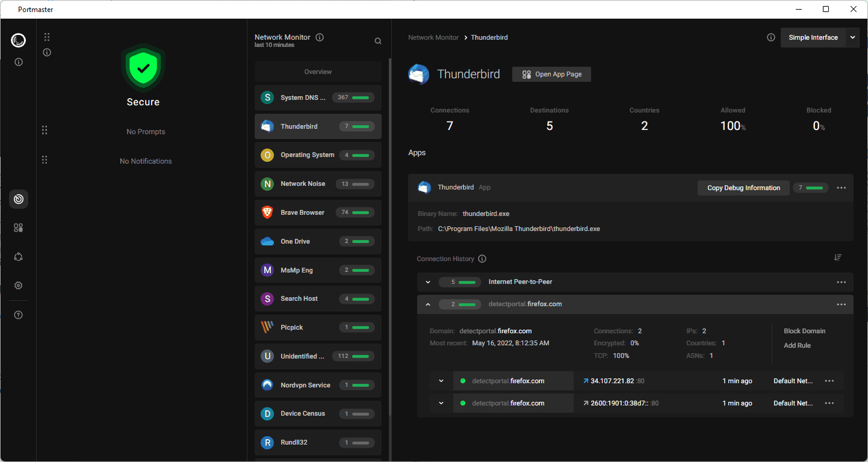Select Overview in Network Monitor list
868x462 pixels.
(x=318, y=72)
